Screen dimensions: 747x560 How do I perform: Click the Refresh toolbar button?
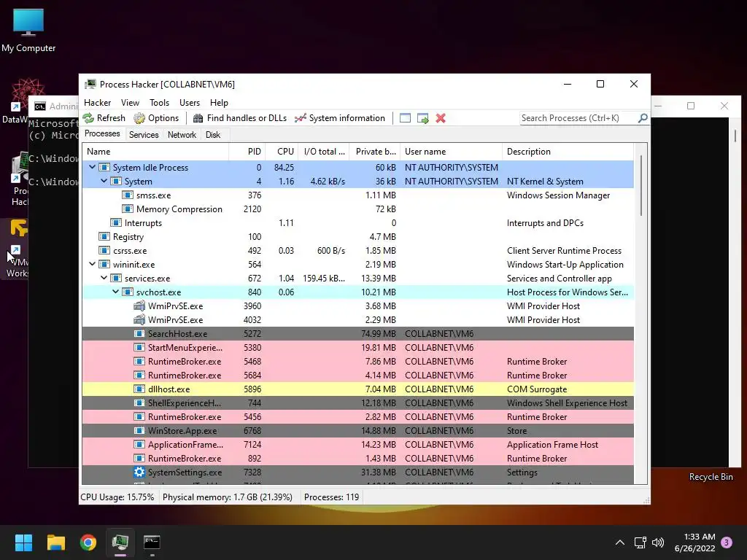104,118
